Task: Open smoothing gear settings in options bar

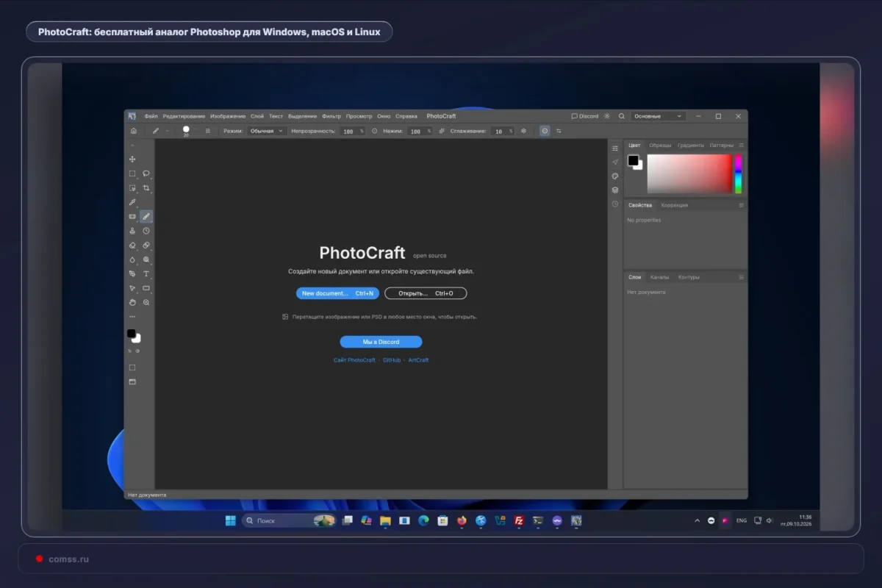Action: [x=523, y=131]
